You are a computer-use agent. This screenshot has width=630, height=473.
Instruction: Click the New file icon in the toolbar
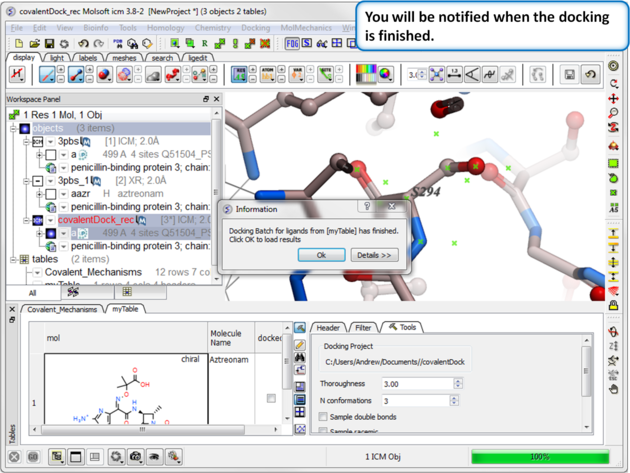point(18,43)
